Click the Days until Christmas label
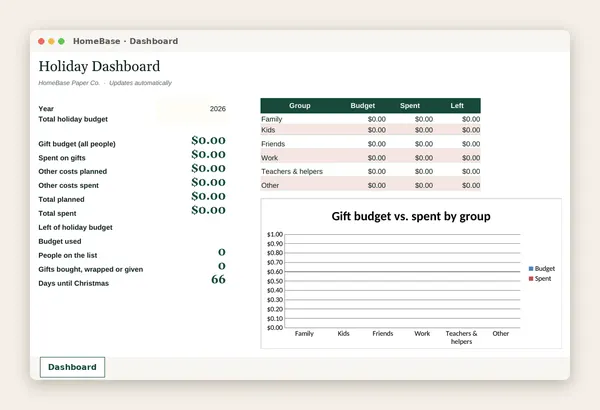600x410 pixels. pos(73,283)
